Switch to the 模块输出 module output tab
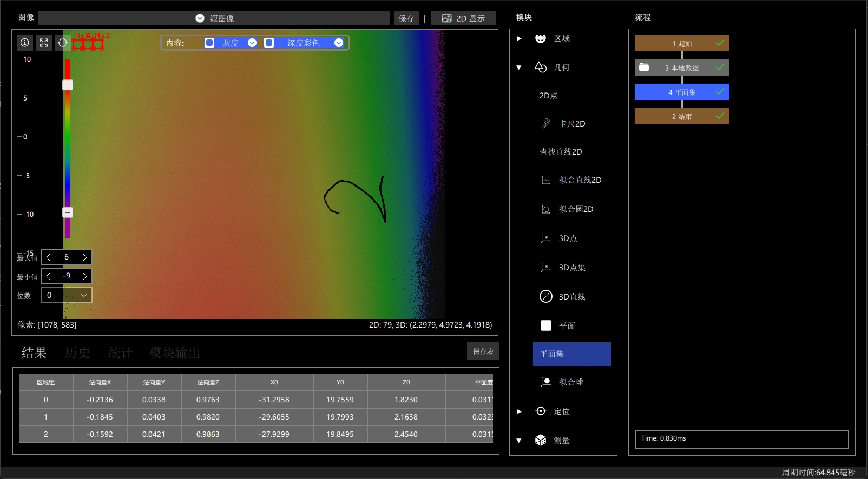This screenshot has height=479, width=868. [x=175, y=353]
